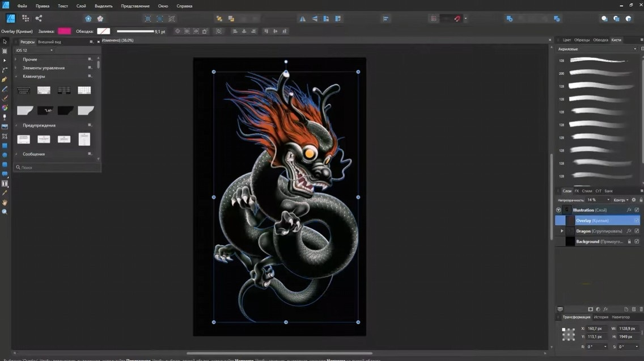Click the pink Заливка fill swatch

click(x=65, y=31)
